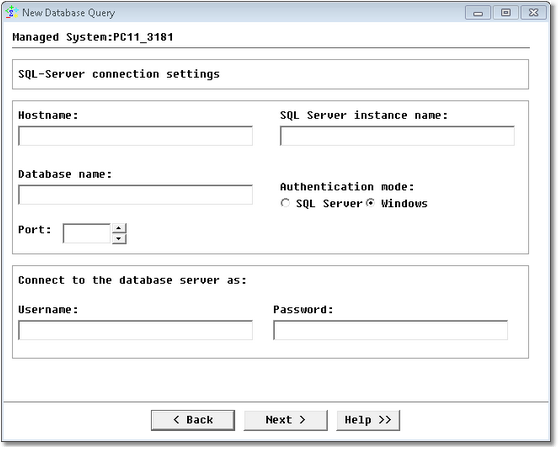
Task: Click the Username input field
Action: click(x=135, y=330)
